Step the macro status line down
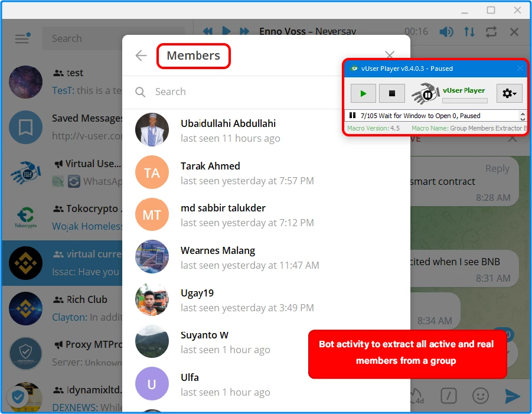 [523, 119]
